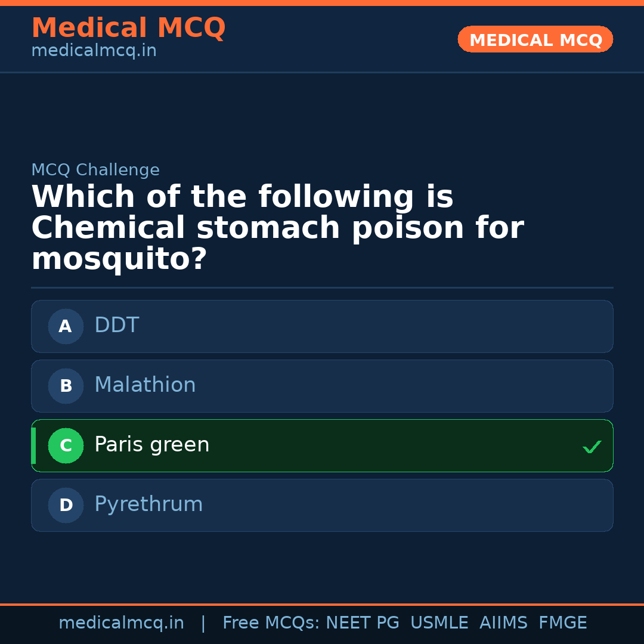Click the circular A badge beside DDT
The height and width of the screenshot is (644, 644).
click(66, 326)
